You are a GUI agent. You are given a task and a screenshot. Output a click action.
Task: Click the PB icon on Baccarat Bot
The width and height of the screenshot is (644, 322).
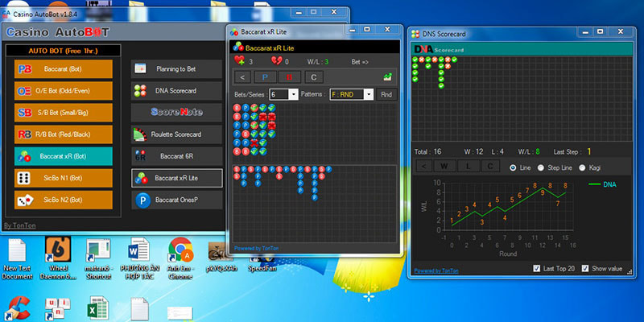25,69
